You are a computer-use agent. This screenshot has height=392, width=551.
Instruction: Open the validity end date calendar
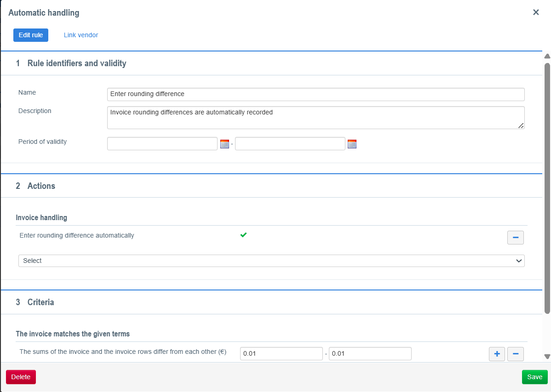tap(352, 144)
